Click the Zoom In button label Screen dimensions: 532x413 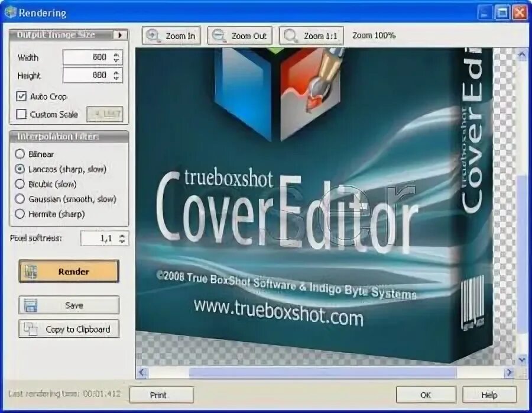(180, 36)
